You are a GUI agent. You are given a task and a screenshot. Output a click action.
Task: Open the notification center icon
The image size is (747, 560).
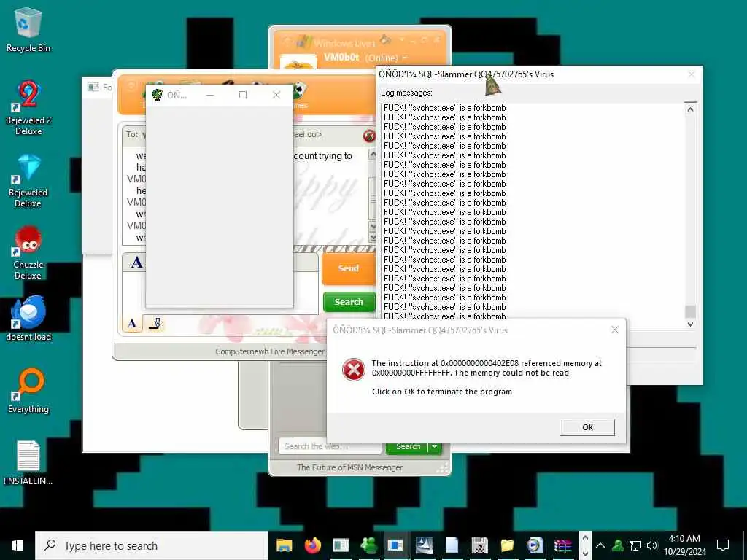point(723,545)
